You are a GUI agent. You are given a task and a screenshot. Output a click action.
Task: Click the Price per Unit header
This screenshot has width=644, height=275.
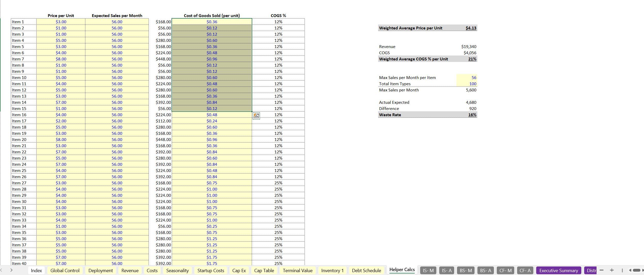tap(61, 15)
